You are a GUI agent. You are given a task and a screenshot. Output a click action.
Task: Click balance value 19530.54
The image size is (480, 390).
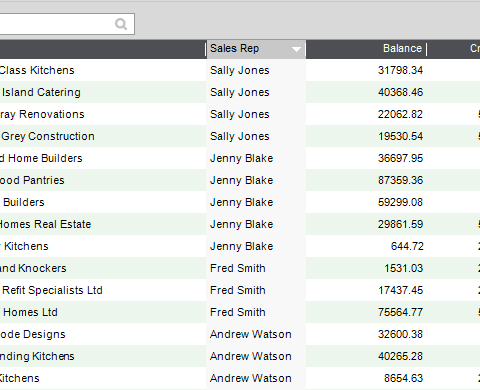click(x=400, y=136)
